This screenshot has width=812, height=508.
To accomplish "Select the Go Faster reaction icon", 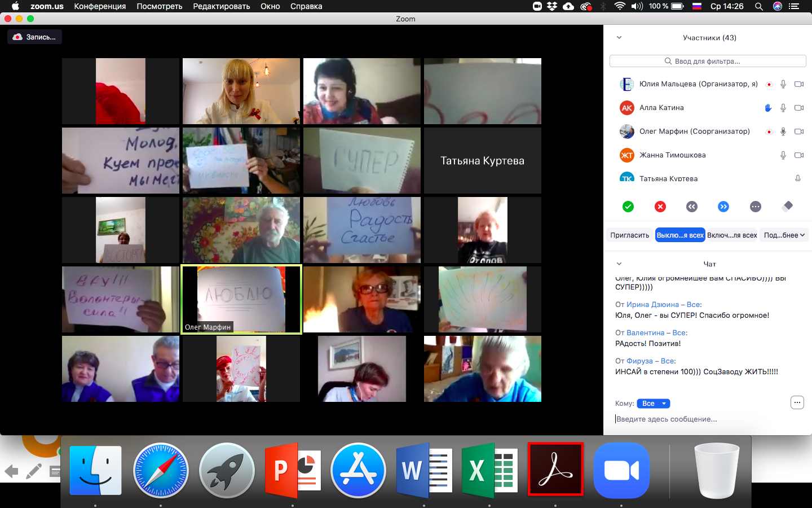I will click(x=723, y=207).
